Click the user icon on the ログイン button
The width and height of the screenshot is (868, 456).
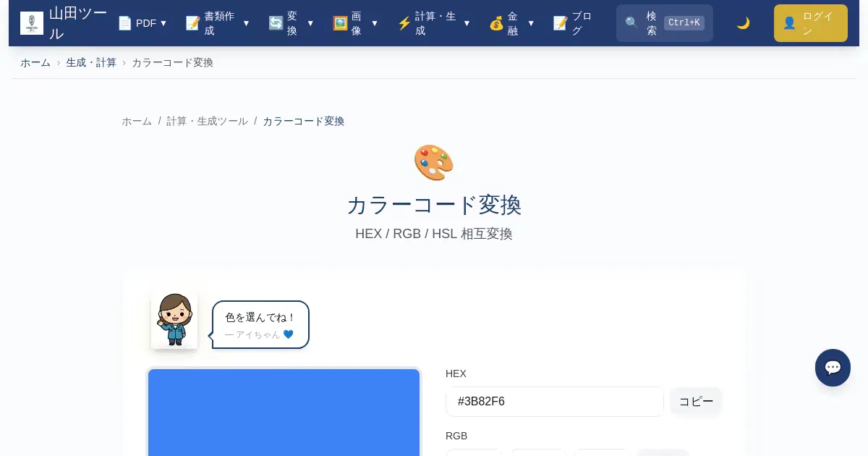[x=789, y=23]
